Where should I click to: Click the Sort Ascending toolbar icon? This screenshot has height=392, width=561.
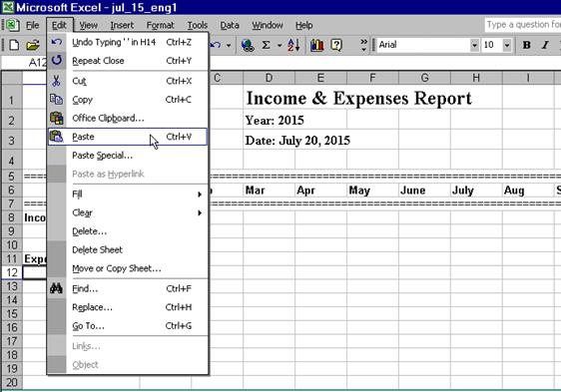tap(293, 45)
